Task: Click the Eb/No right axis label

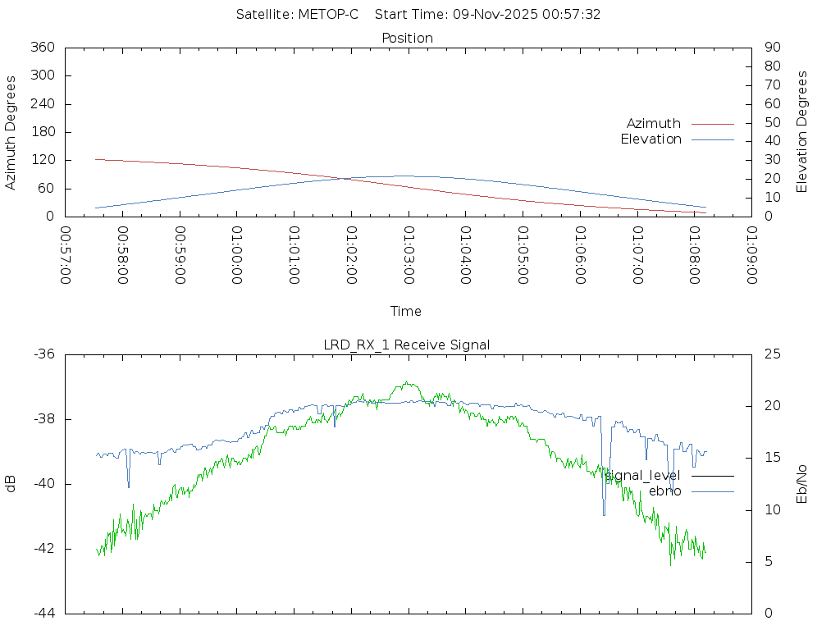Action: [x=802, y=484]
